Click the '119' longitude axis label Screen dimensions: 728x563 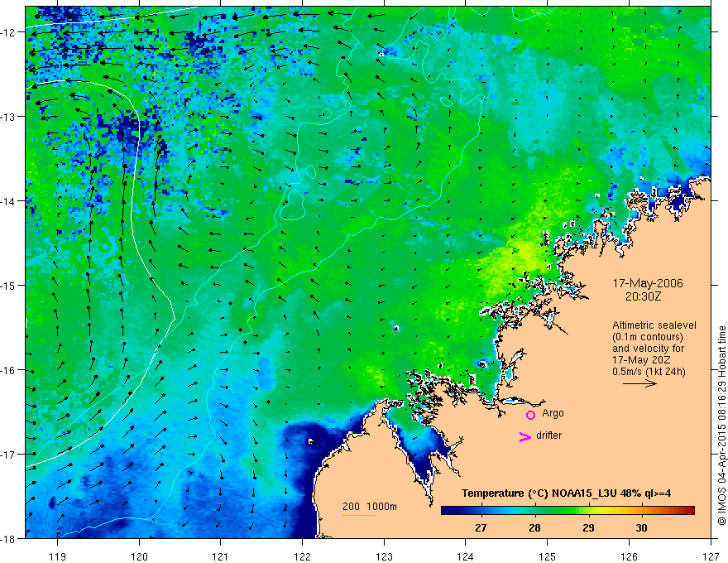(x=58, y=556)
